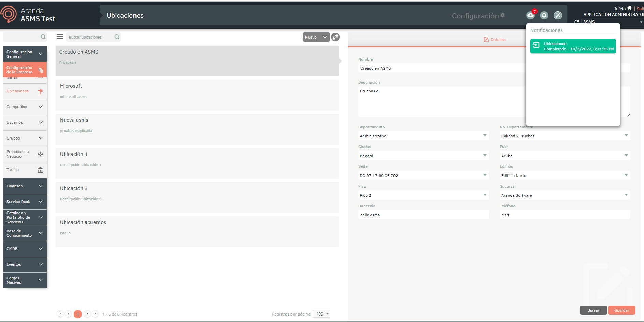Select the Ubicación 3 location card
The image size is (644, 322).
point(197,197)
